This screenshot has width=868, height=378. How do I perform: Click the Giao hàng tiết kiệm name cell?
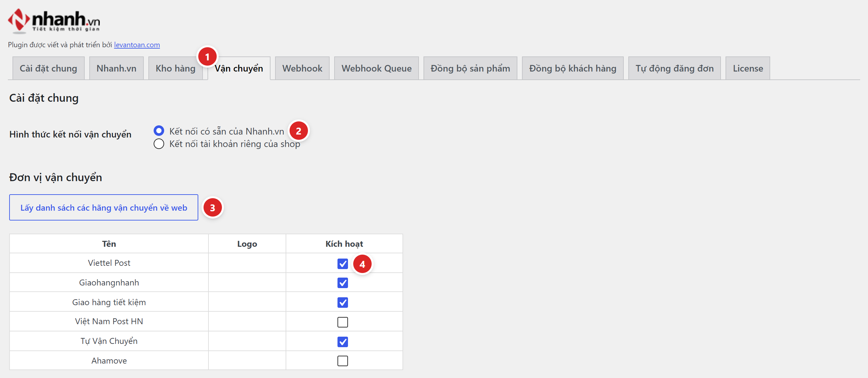point(109,302)
